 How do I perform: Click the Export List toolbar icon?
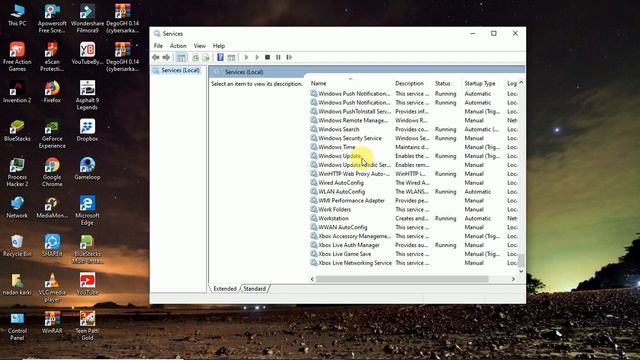point(206,58)
